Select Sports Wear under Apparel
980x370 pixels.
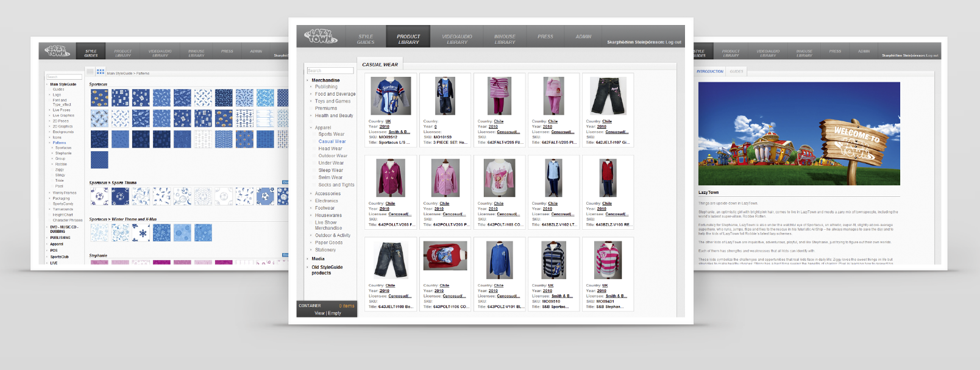pos(331,134)
